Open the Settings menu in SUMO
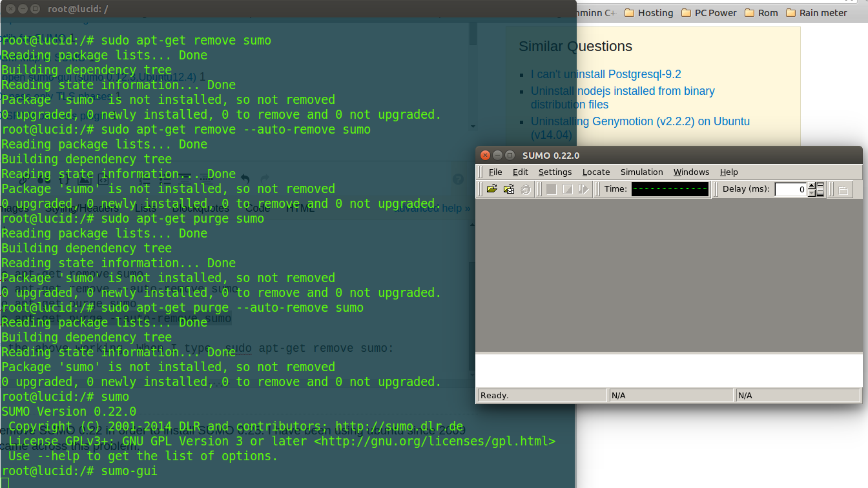The image size is (868, 488). pyautogui.click(x=555, y=172)
